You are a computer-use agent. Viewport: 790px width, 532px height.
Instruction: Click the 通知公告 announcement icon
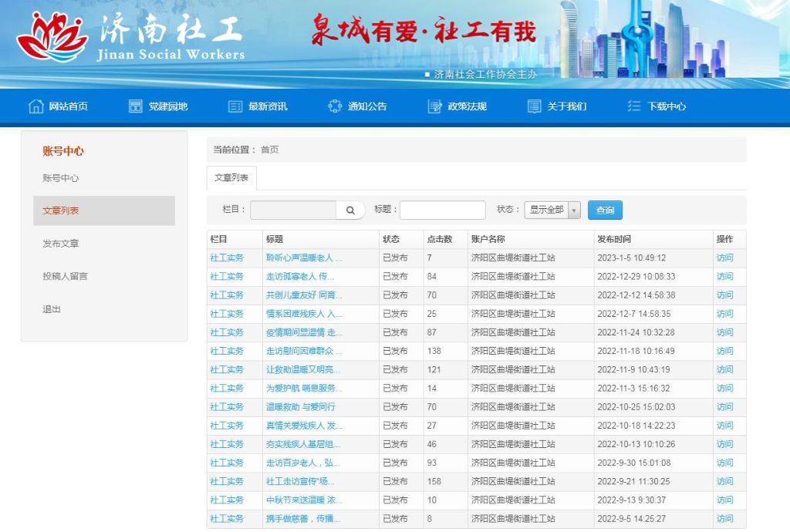pos(335,106)
